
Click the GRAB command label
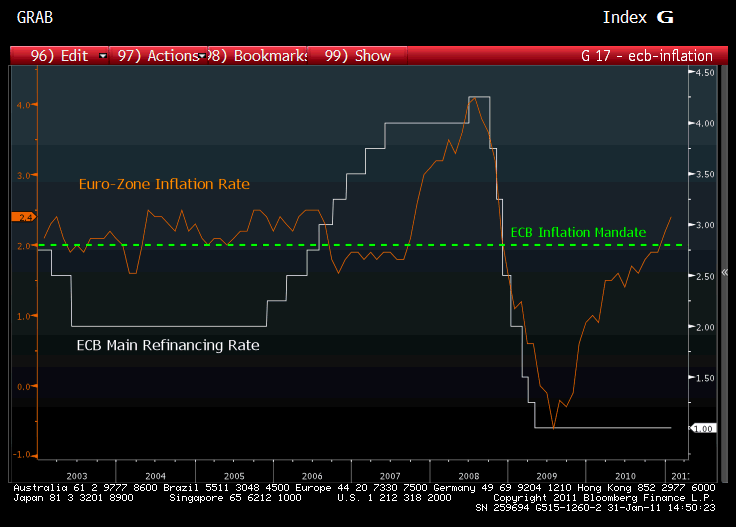pyautogui.click(x=35, y=18)
